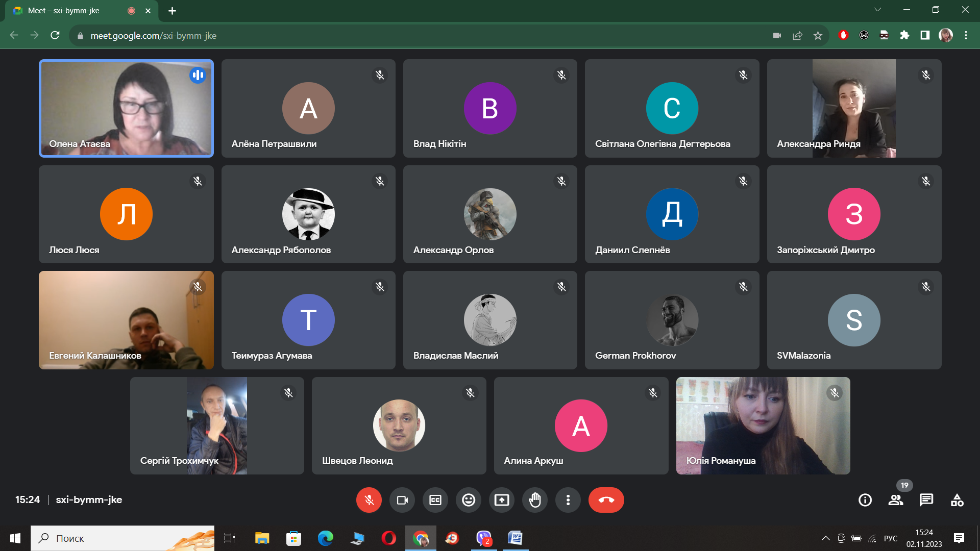The image size is (980, 551).
Task: Click speaking indicator on Олена Атаєва tile
Action: click(x=198, y=75)
